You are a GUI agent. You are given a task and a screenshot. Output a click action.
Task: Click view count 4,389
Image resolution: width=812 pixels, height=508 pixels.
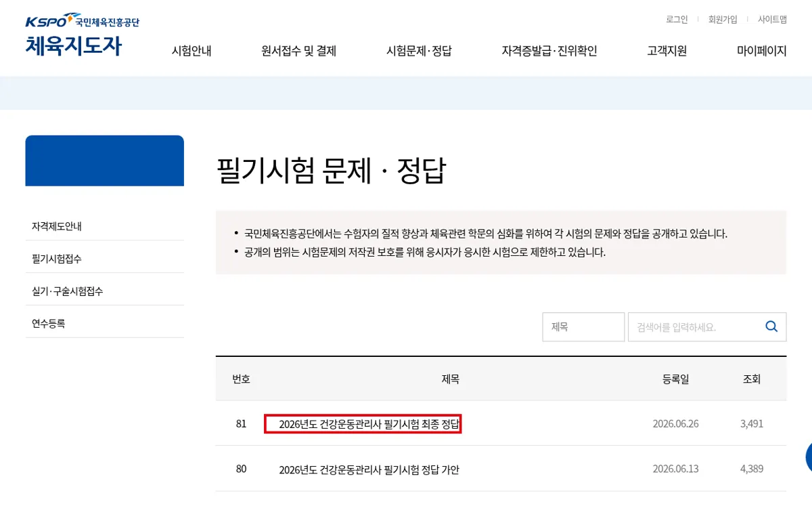click(752, 469)
